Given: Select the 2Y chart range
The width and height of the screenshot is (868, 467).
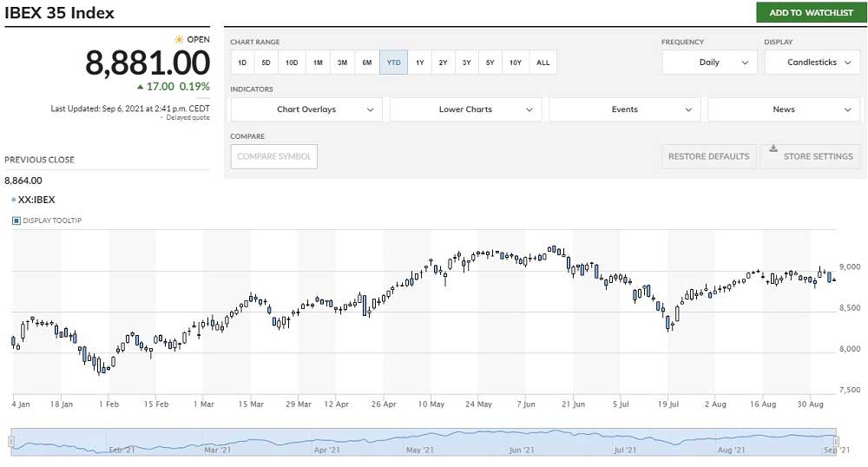Looking at the screenshot, I should 443,62.
